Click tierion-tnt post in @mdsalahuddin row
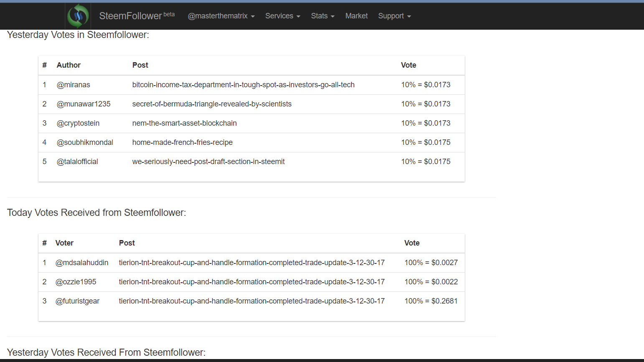The image size is (644, 362). pyautogui.click(x=252, y=263)
